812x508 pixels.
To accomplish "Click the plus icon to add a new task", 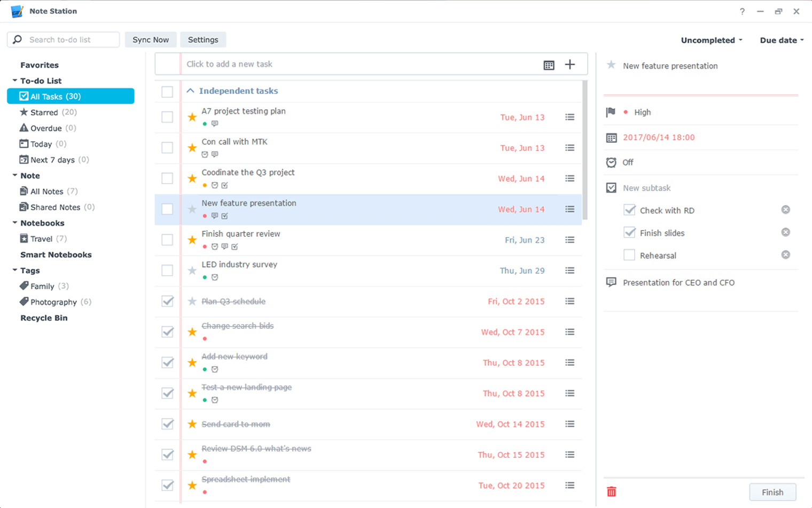I will tap(570, 64).
